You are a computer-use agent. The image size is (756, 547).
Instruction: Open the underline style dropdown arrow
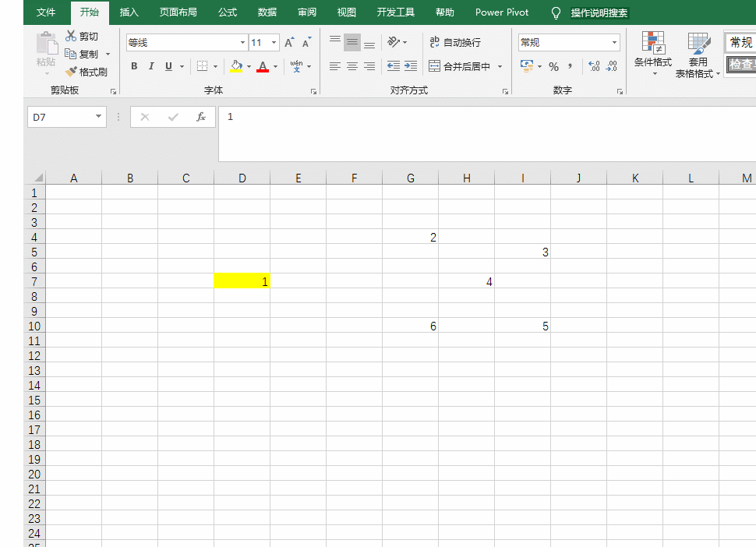pos(182,66)
